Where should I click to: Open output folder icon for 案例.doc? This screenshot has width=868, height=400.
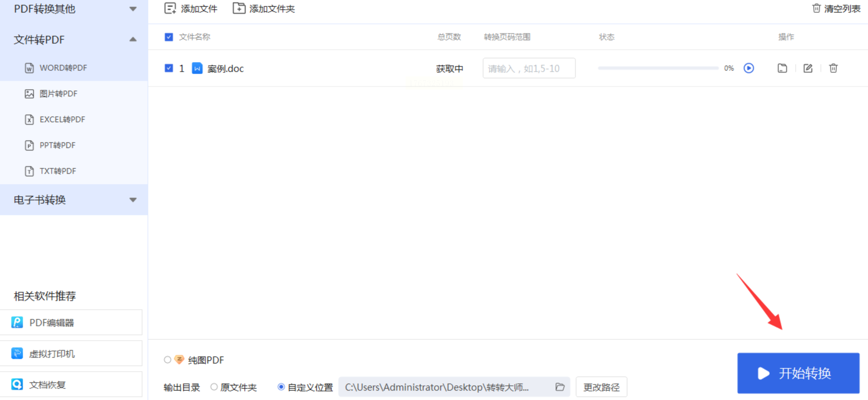(782, 68)
